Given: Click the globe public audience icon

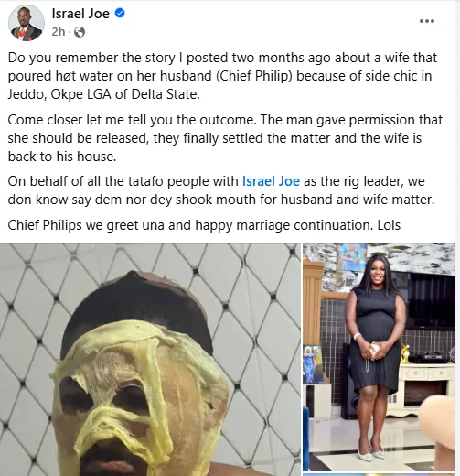Looking at the screenshot, I should click(80, 32).
